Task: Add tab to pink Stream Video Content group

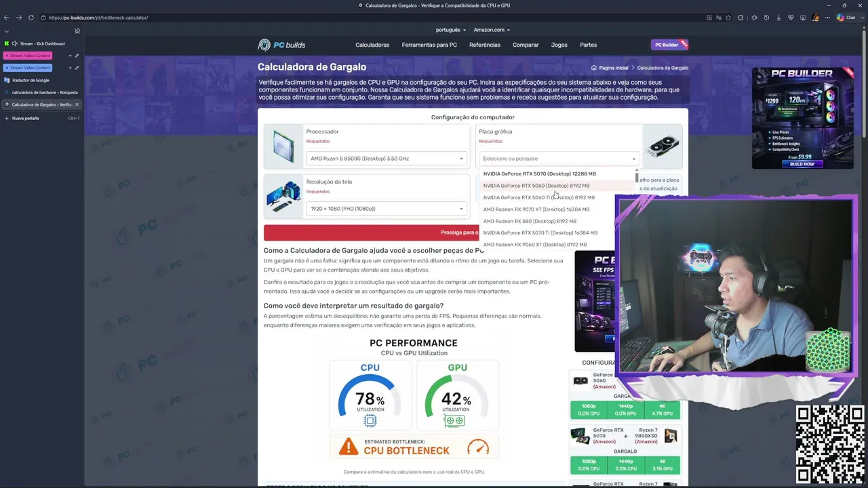Action: [70, 56]
